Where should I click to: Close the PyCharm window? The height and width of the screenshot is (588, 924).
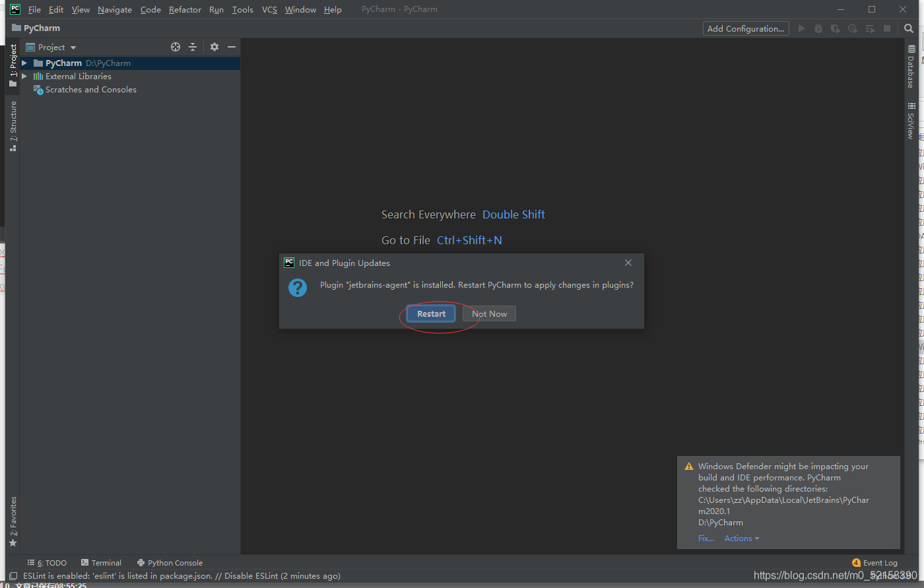point(903,9)
